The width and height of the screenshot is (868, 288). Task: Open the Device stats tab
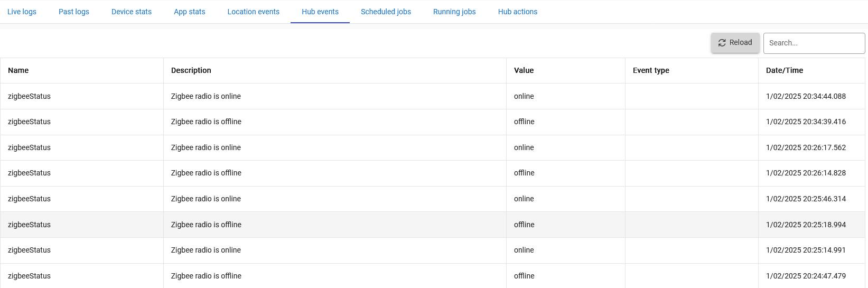[x=132, y=12]
